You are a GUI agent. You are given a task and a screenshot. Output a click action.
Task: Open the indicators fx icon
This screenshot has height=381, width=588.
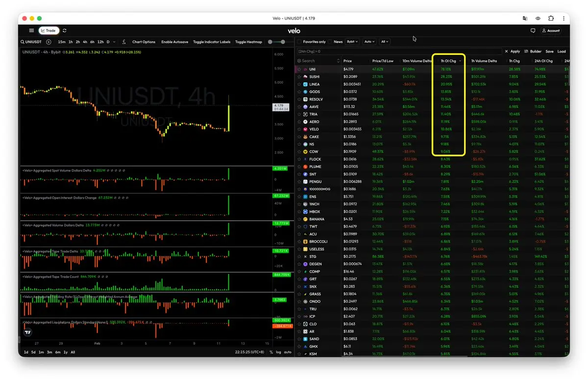124,42
